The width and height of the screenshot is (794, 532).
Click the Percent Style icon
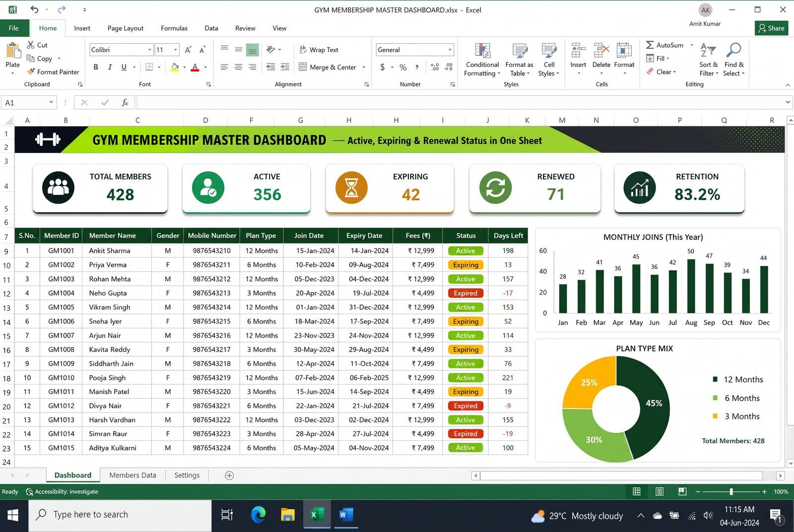tap(403, 67)
